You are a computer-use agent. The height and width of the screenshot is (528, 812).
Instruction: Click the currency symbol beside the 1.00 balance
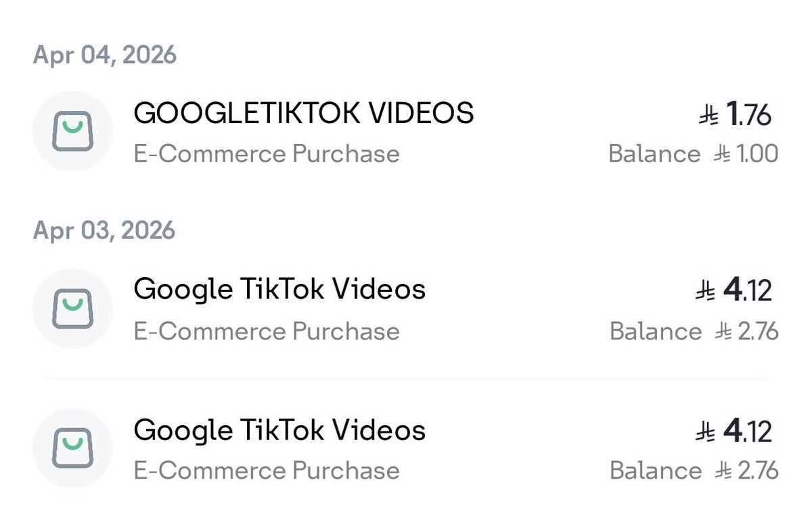pos(721,155)
